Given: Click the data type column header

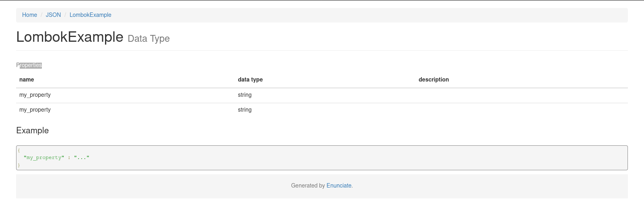Looking at the screenshot, I should [x=250, y=80].
